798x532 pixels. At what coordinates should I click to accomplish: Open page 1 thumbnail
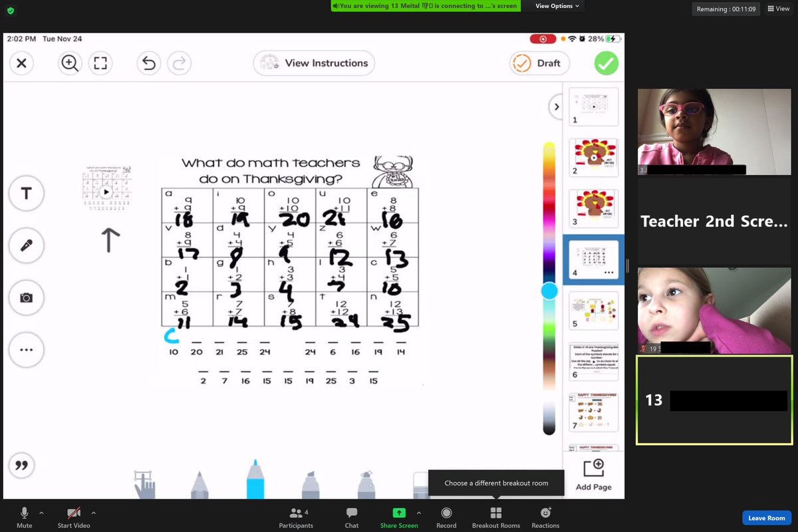point(594,106)
